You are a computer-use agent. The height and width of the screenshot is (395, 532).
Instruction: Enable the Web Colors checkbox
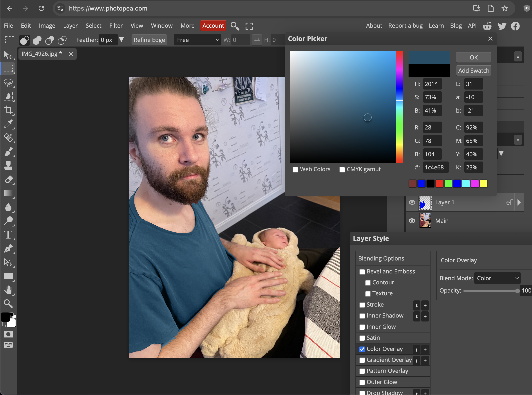[x=296, y=169]
